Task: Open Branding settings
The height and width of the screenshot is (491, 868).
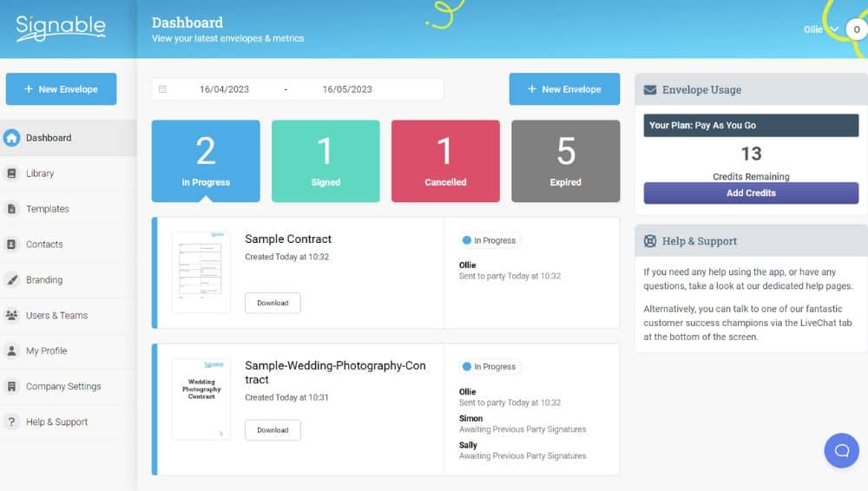Action: 68,279
